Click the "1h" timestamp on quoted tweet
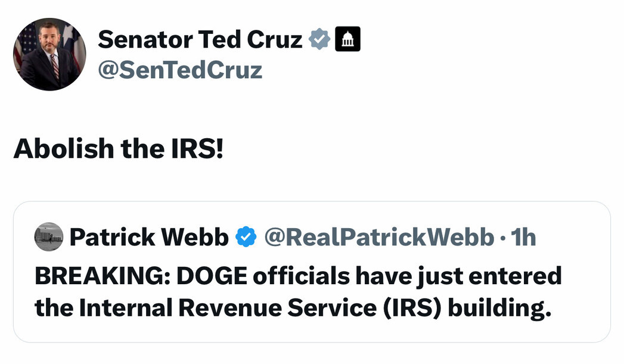The width and height of the screenshot is (624, 364). tap(524, 237)
